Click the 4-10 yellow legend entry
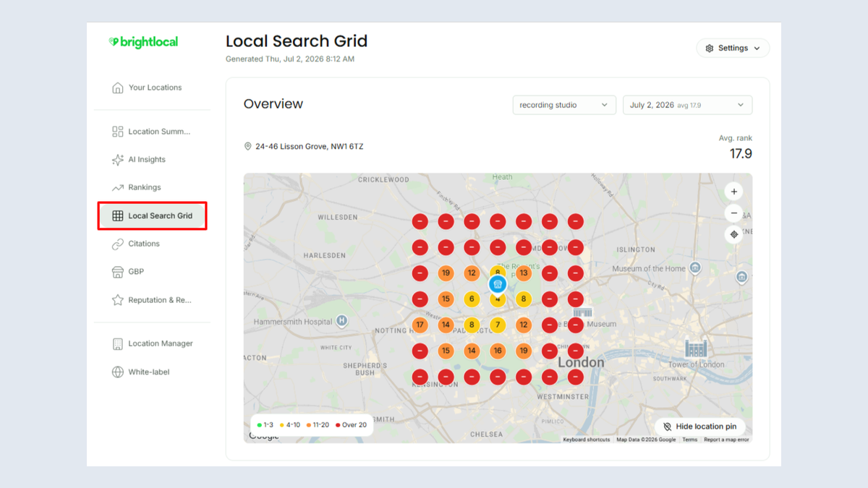Image resolution: width=868 pixels, height=488 pixels. click(289, 425)
